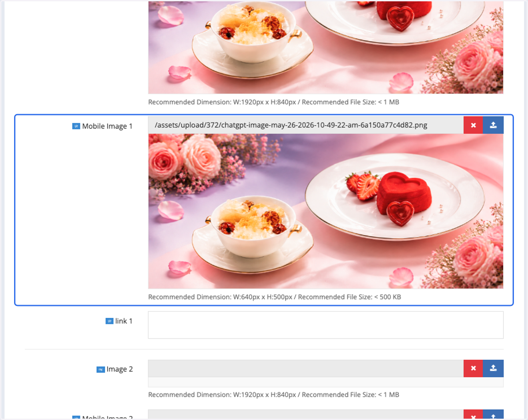Focus the link 1 text box

[x=326, y=325]
